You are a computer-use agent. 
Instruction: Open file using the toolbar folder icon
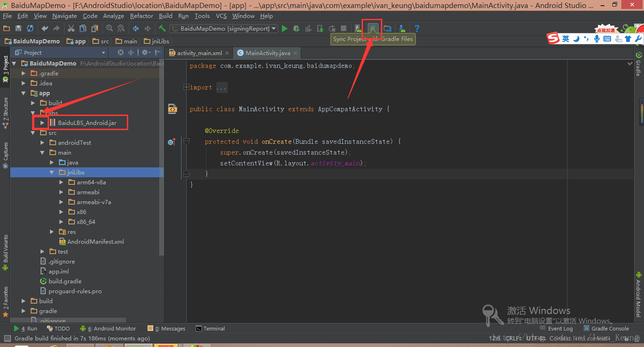(x=7, y=28)
